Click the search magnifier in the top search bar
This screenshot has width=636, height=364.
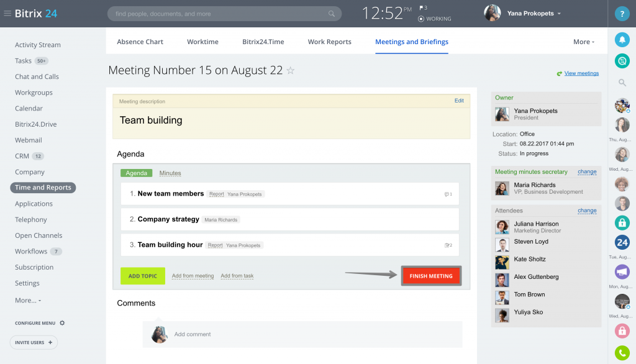pyautogui.click(x=332, y=14)
